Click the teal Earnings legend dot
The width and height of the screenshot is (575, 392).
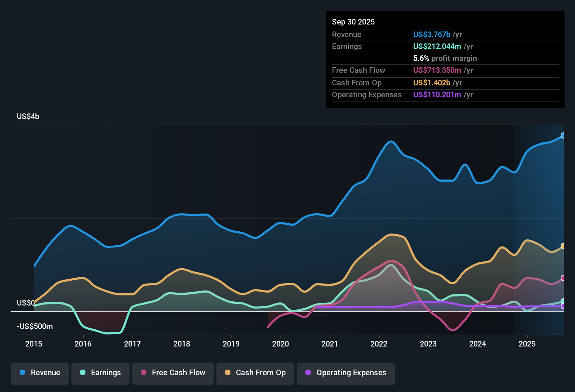pyautogui.click(x=83, y=373)
